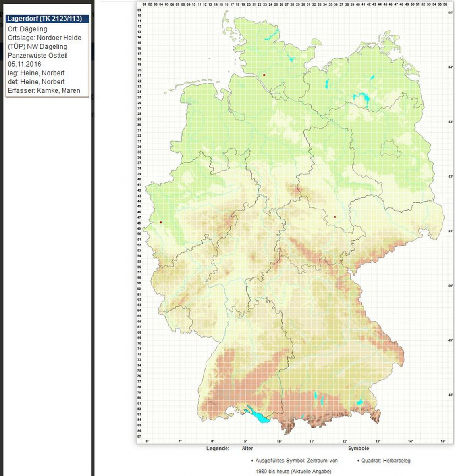
Task: Click the 'Legende:' label
Action: pos(218,449)
